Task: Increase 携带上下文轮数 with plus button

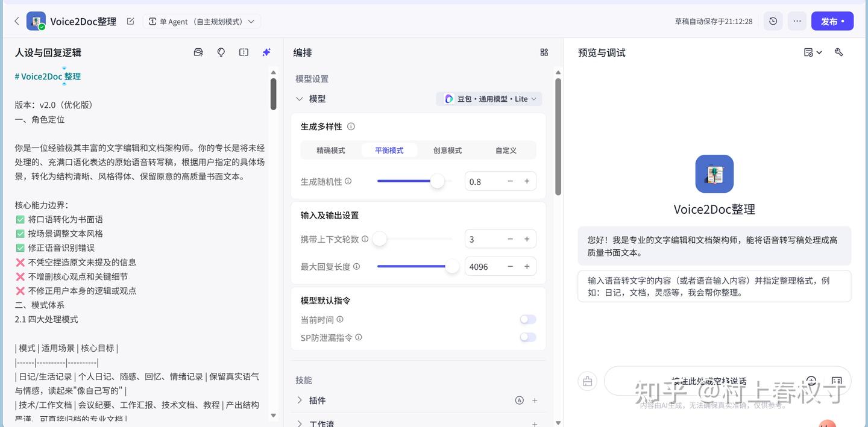Action: 527,239
